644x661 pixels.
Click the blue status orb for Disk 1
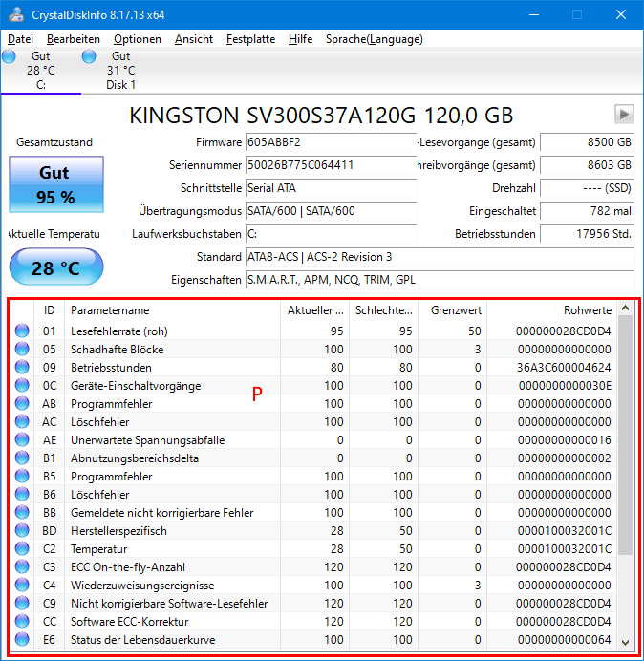click(89, 56)
